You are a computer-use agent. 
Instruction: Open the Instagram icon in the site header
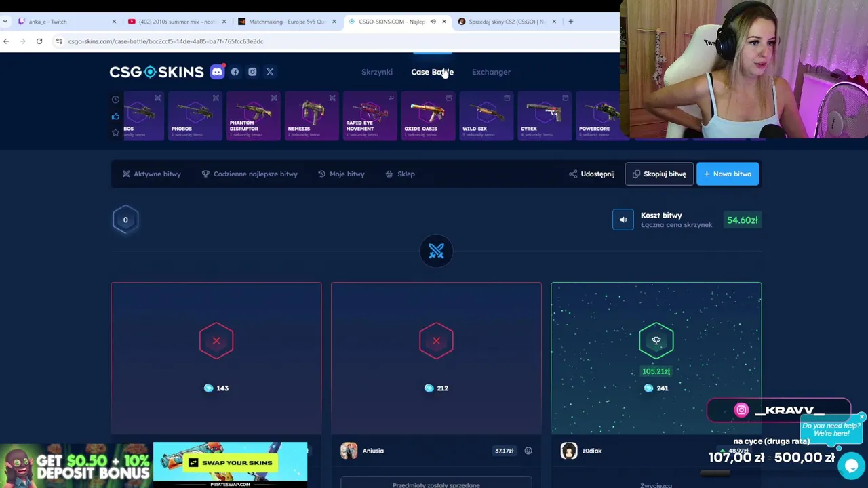[x=252, y=72]
